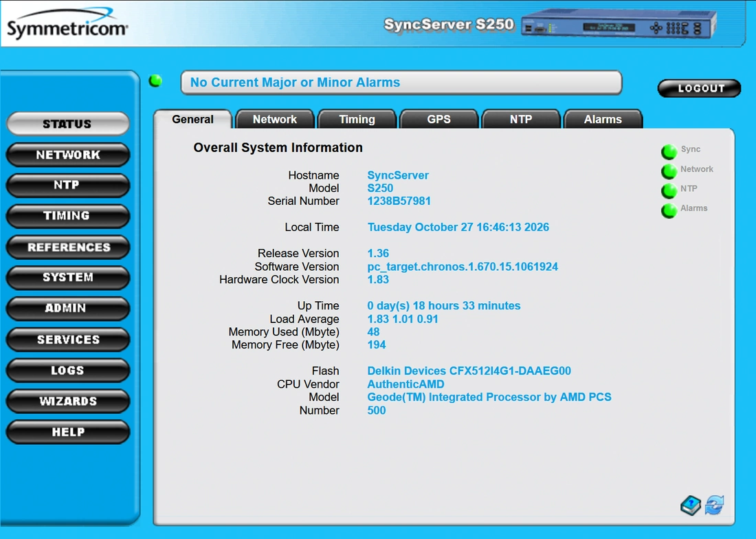Click the "Overall System Information" heading

click(x=278, y=148)
